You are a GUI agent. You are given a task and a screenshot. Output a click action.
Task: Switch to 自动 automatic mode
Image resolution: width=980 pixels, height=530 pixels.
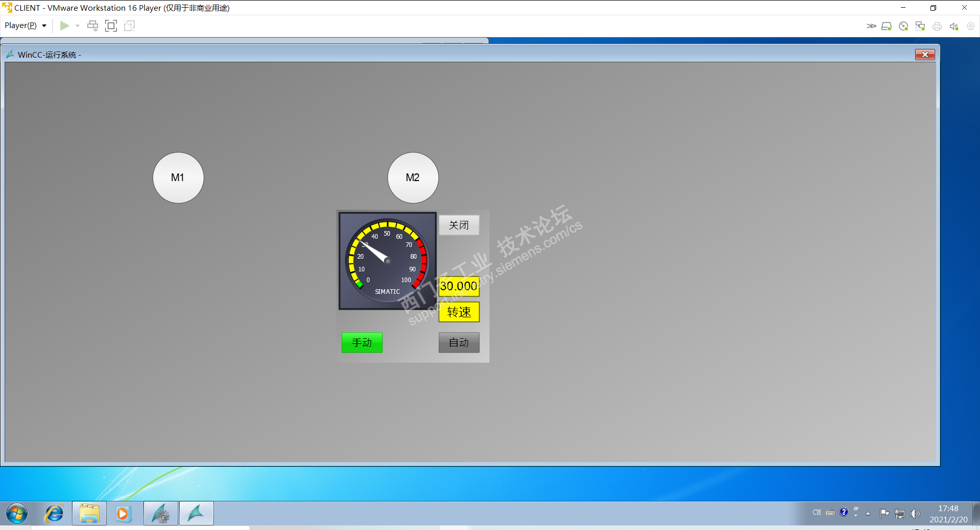459,342
